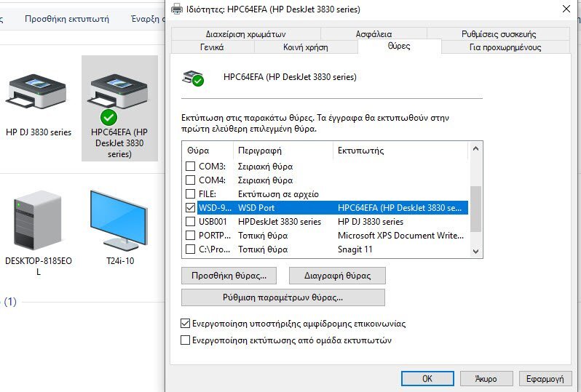
Task: Click the printer icon in the dialog title bar
Action: point(177,9)
